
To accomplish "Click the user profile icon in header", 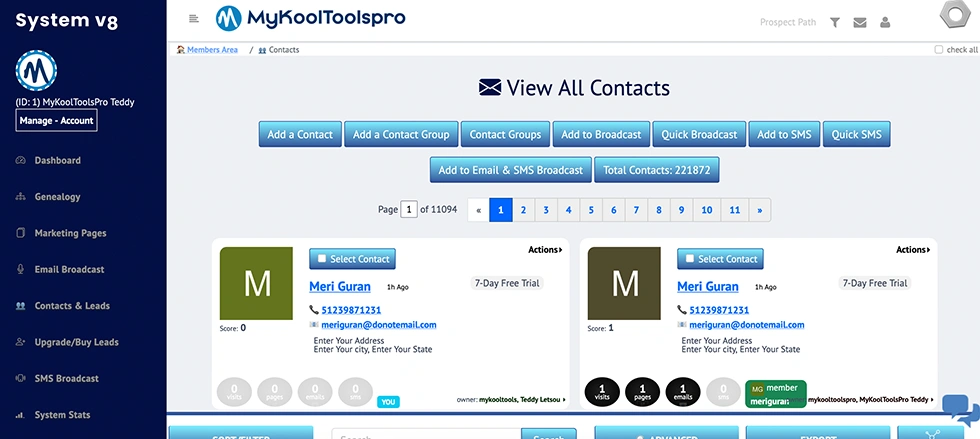I will (x=885, y=22).
